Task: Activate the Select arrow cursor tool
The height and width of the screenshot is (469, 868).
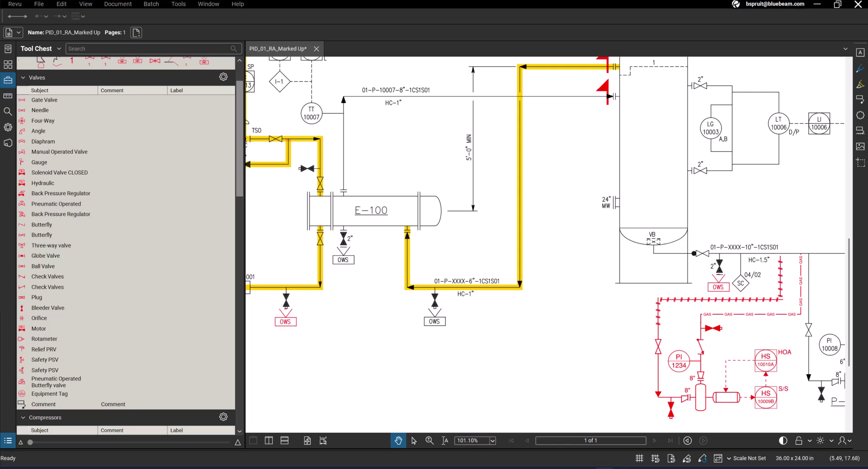Action: 414,441
